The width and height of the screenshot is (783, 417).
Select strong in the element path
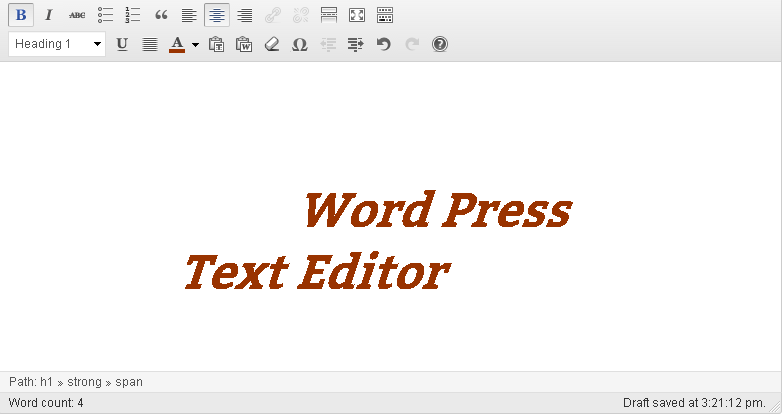84,382
